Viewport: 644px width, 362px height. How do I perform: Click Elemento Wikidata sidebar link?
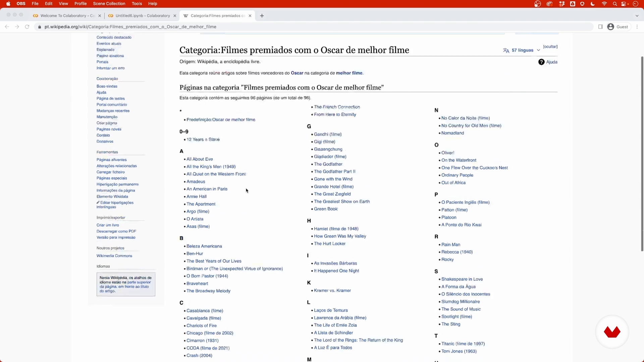pyautogui.click(x=112, y=197)
